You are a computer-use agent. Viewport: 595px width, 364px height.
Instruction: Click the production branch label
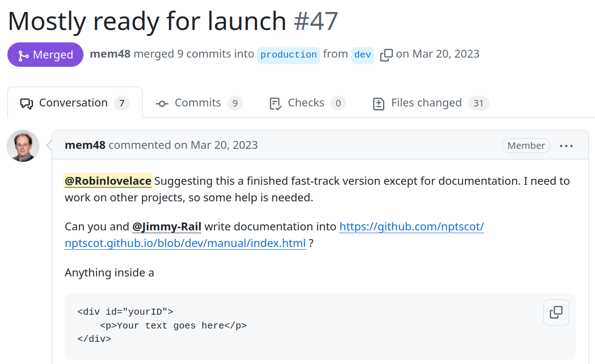(x=289, y=55)
